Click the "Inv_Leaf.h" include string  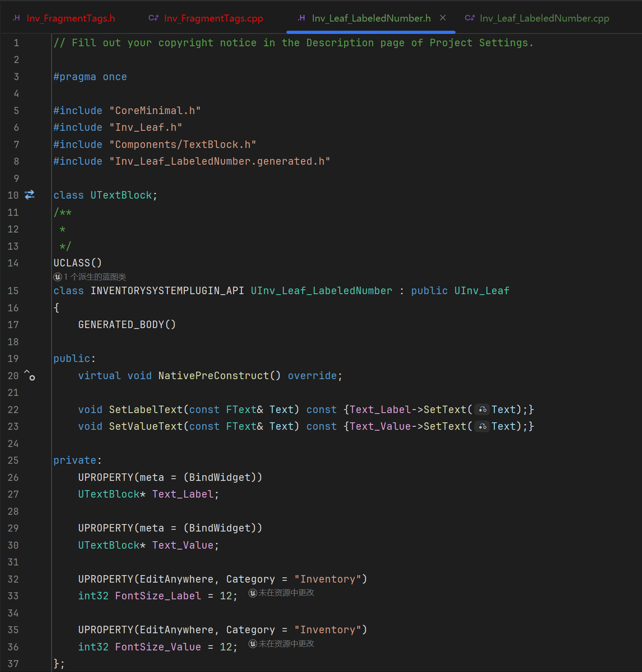click(x=146, y=127)
